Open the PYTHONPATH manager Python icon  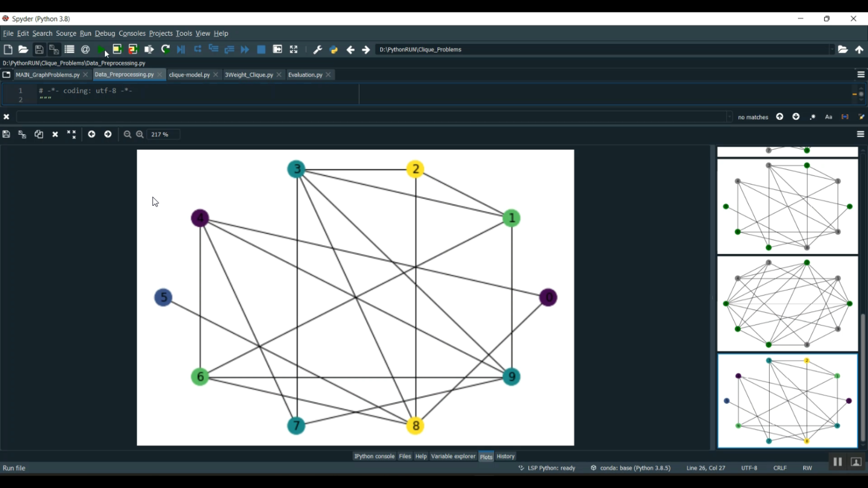coord(334,50)
